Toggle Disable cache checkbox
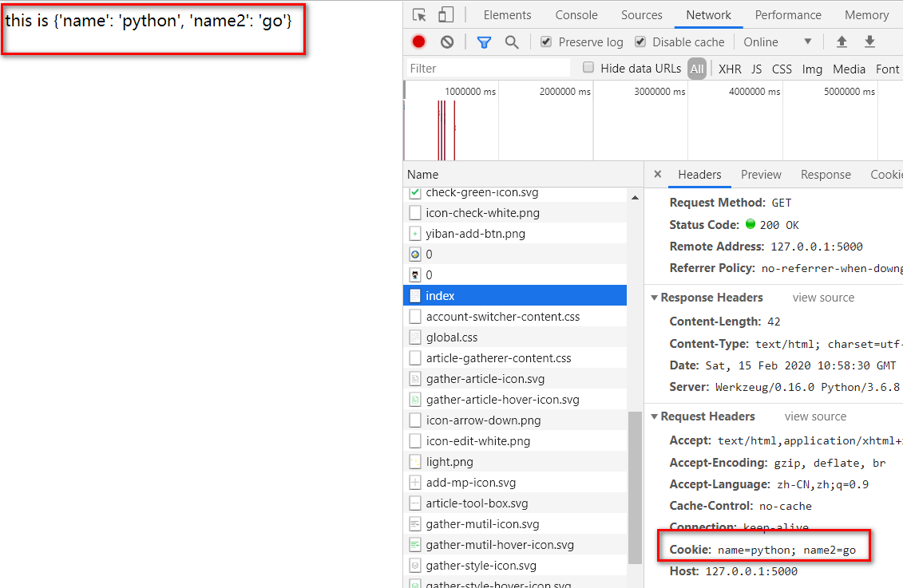This screenshot has width=903, height=588. tap(640, 41)
